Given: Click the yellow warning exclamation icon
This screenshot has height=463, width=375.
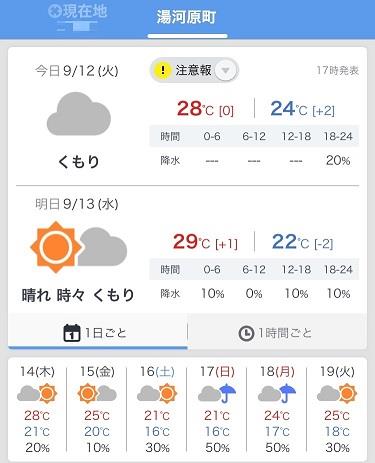Looking at the screenshot, I should click(x=162, y=70).
